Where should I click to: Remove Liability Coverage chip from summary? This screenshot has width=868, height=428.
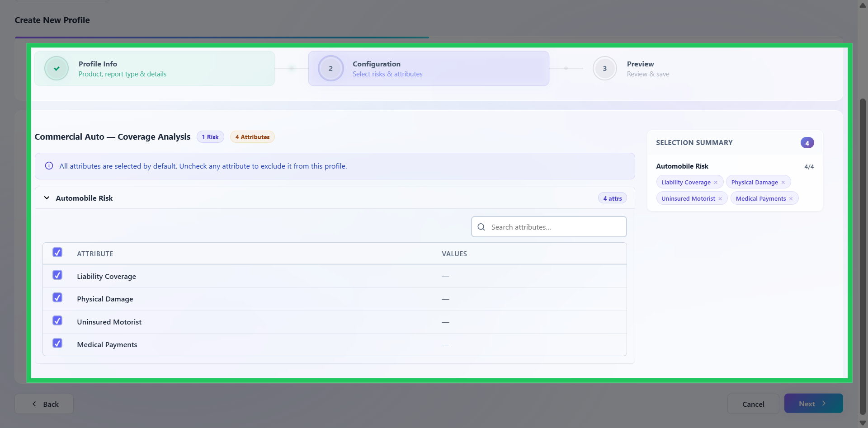tap(716, 183)
